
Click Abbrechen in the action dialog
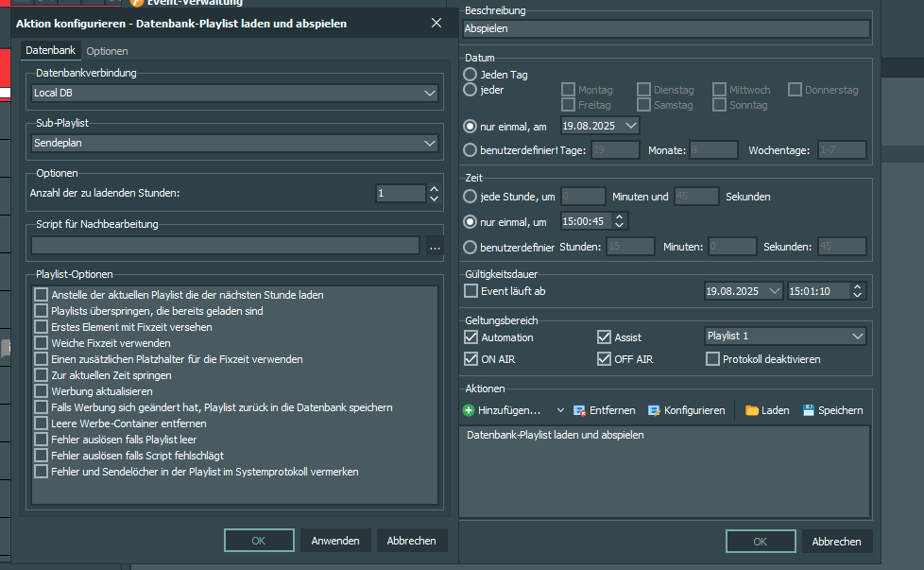click(x=411, y=541)
